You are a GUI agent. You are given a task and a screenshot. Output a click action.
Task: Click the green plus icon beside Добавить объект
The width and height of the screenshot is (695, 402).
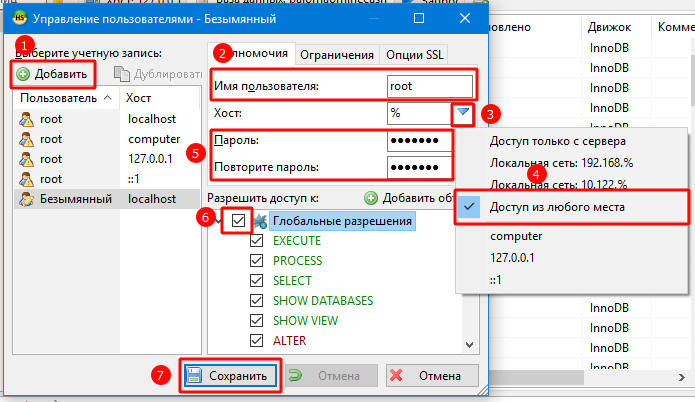[371, 198]
